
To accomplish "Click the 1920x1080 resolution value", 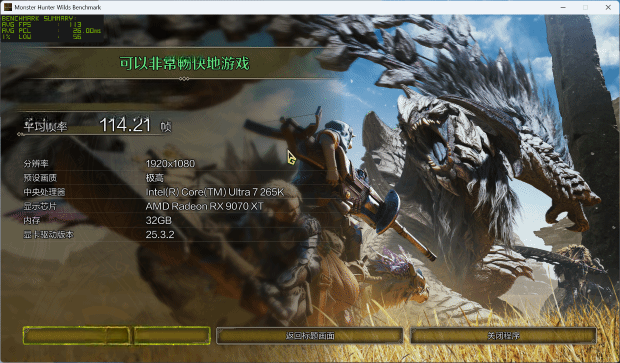I will (x=170, y=163).
